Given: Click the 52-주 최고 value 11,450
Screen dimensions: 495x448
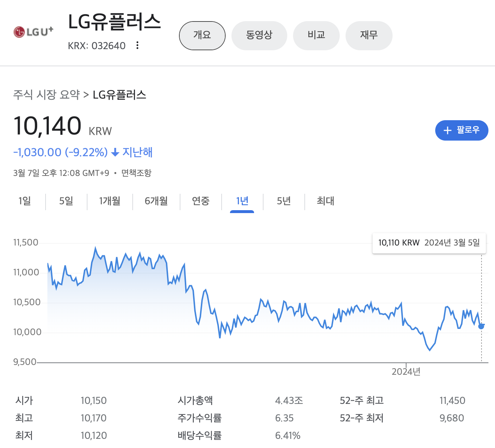Looking at the screenshot, I should (x=452, y=401).
